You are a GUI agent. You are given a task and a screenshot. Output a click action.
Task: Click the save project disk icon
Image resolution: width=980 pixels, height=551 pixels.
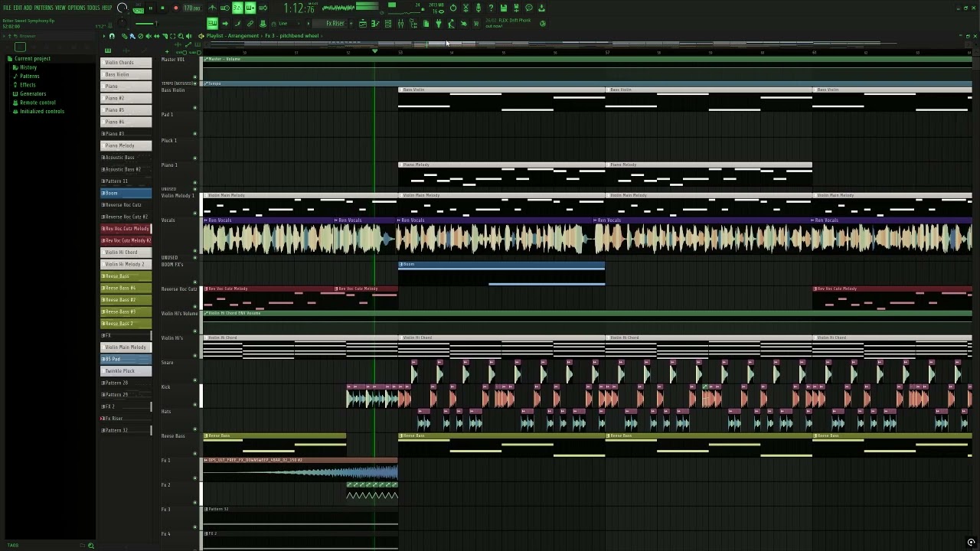point(504,8)
